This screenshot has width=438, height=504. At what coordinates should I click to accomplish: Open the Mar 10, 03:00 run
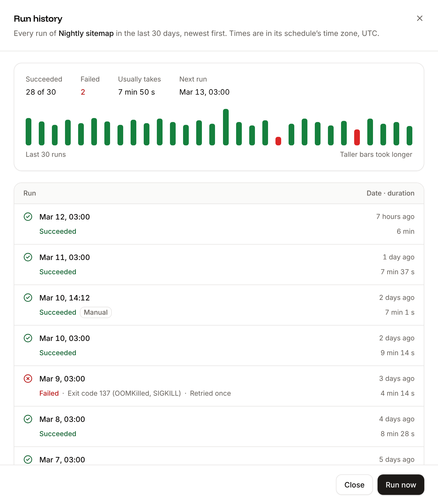point(219,346)
